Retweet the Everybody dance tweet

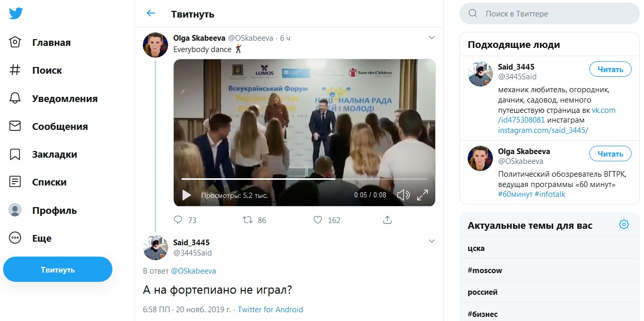tap(247, 220)
